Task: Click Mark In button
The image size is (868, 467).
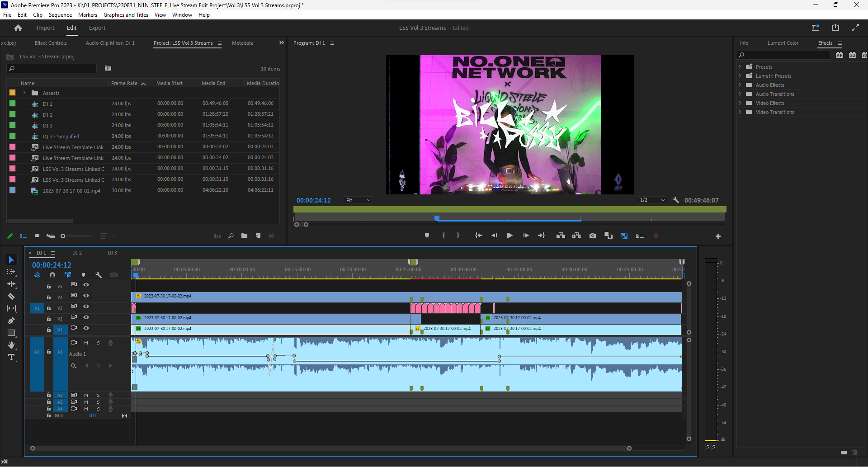Action: pos(443,236)
